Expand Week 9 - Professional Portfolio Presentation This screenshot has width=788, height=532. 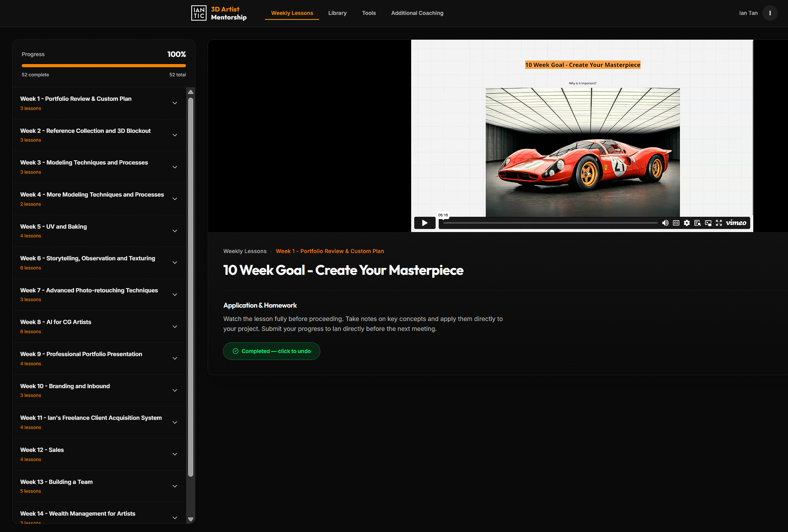point(99,359)
